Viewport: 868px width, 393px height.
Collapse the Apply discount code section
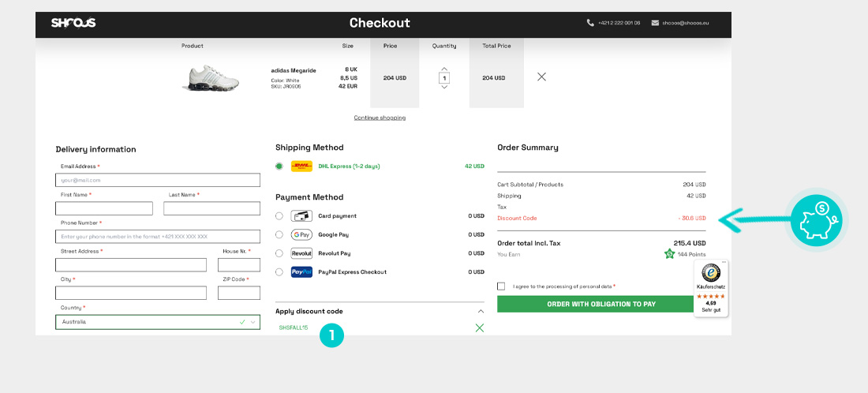pos(479,311)
